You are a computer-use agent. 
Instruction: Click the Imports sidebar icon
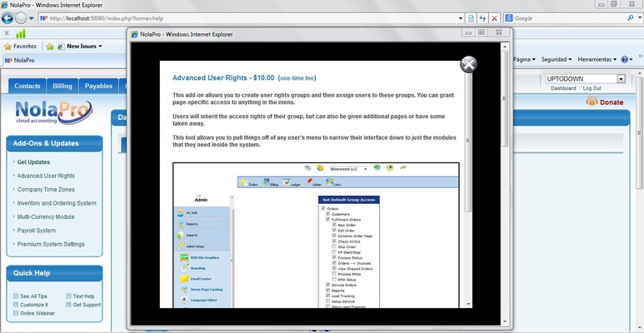(x=180, y=236)
